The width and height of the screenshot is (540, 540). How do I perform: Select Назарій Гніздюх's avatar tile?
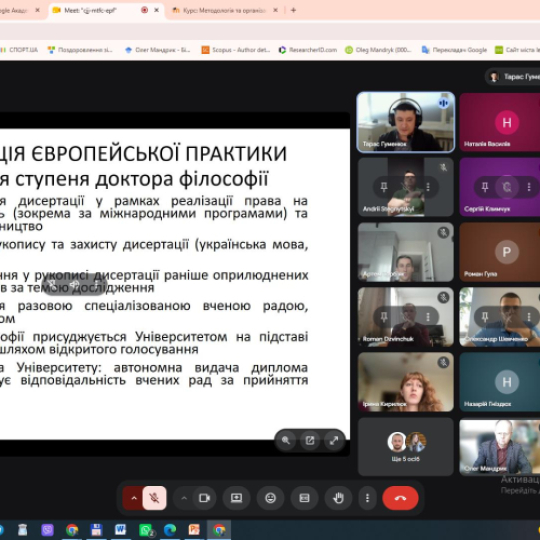(500, 382)
